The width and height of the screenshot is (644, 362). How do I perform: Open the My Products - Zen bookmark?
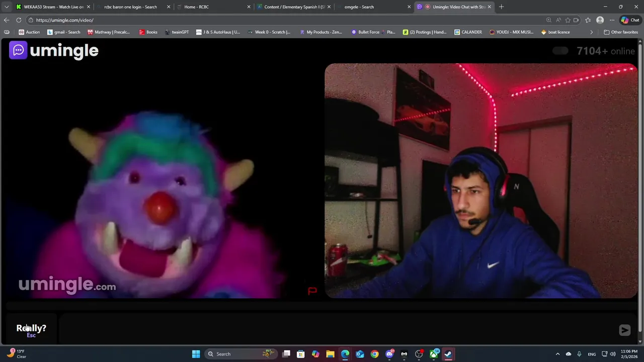[x=320, y=32]
